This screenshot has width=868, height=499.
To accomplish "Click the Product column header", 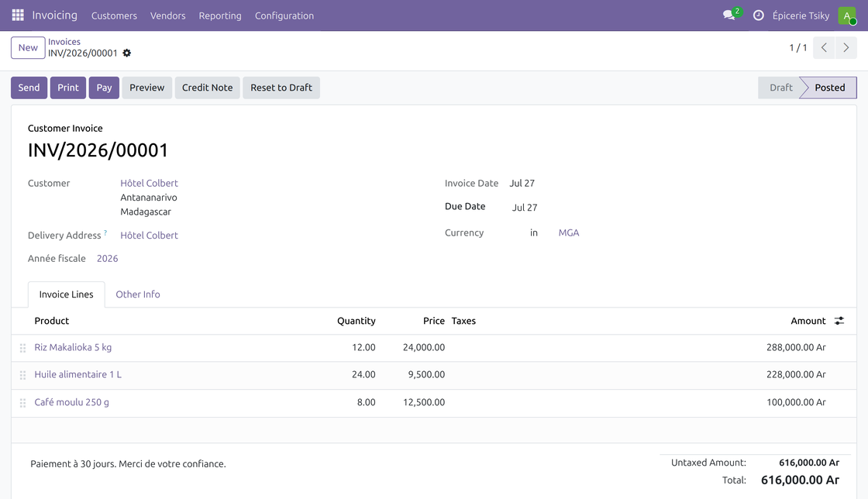I will (51, 321).
